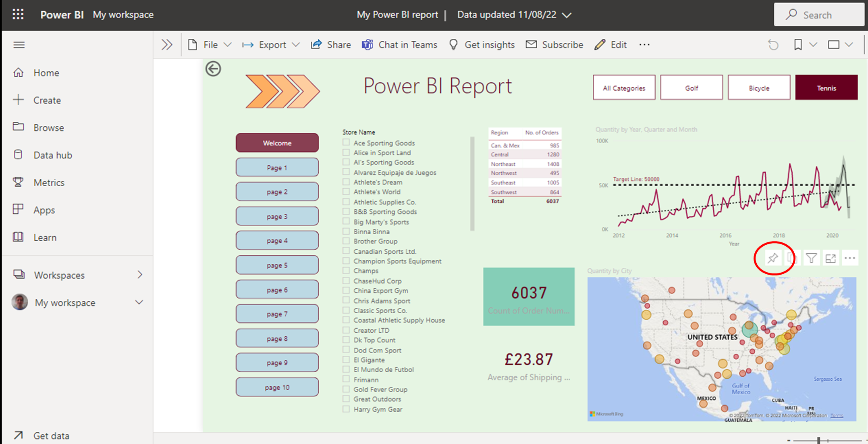Go to Home in sidebar
868x444 pixels.
(46, 73)
